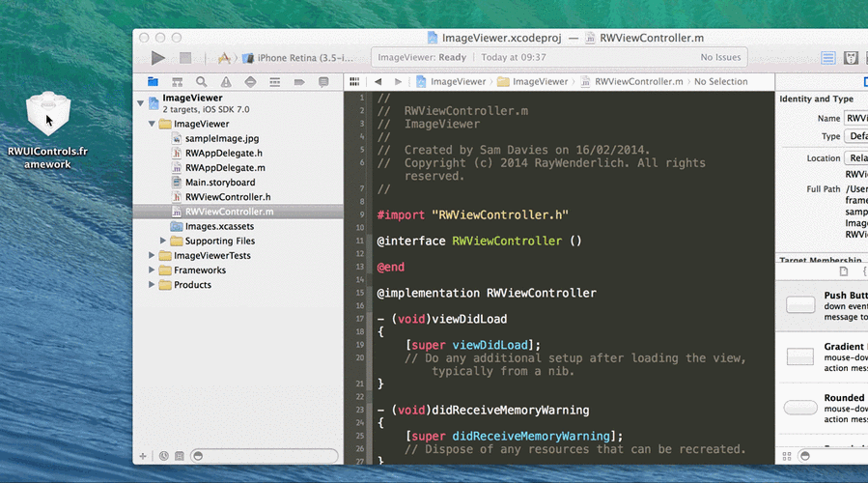Click the ImageViewer folder in the jump bar

[x=533, y=81]
